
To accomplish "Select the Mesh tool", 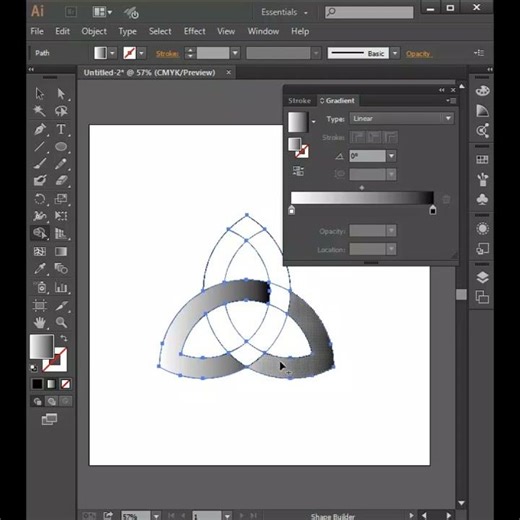I will click(x=40, y=251).
